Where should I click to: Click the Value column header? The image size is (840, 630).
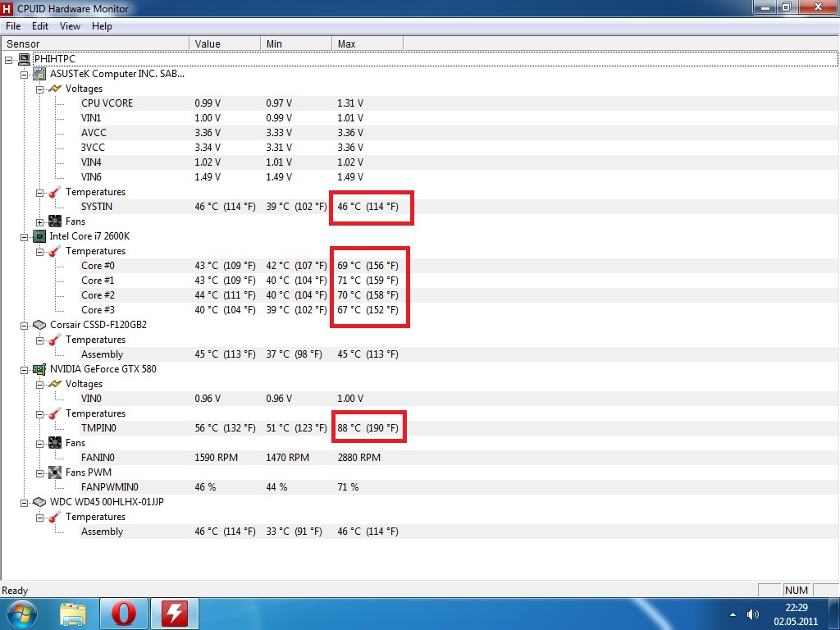[225, 44]
